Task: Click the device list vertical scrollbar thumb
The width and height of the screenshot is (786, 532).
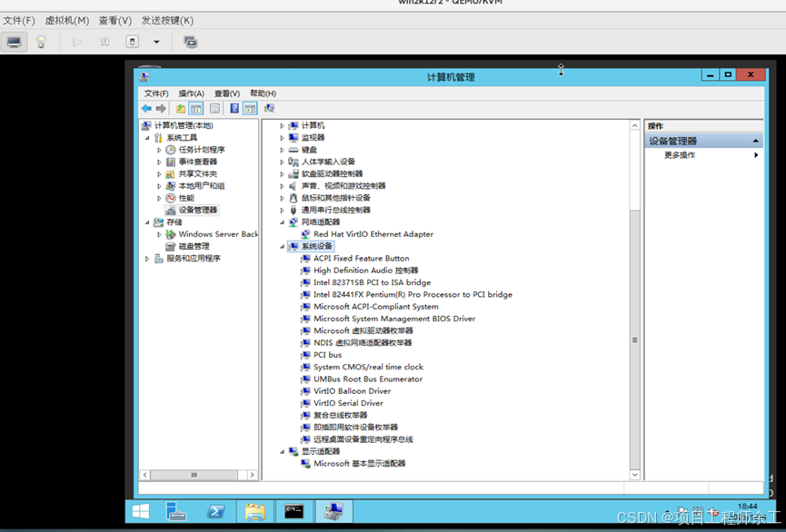Action: 634,340
